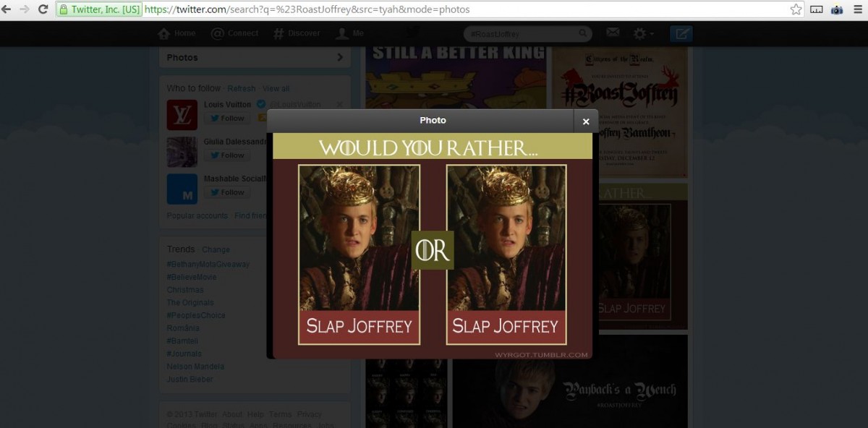The height and width of the screenshot is (428, 868).
Task: Open direct messages envelope icon
Action: 613,33
